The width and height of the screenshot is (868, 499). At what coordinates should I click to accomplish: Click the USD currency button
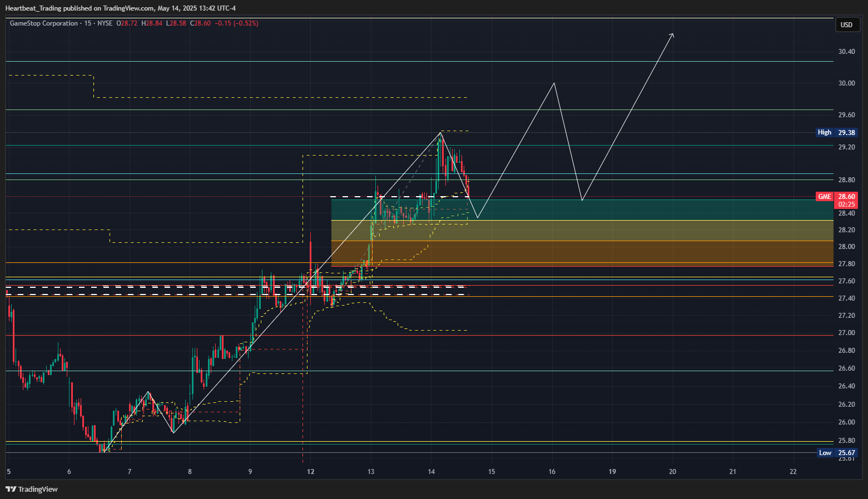pyautogui.click(x=846, y=25)
